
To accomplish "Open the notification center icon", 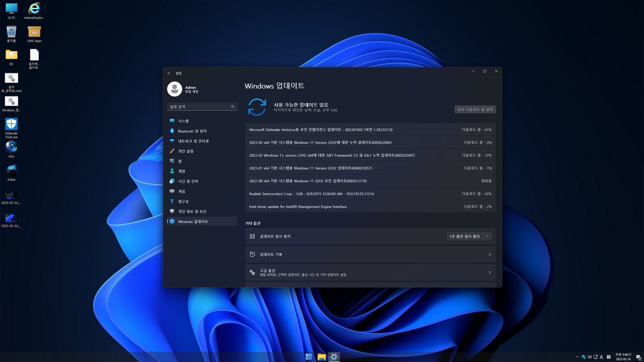I will click(639, 357).
